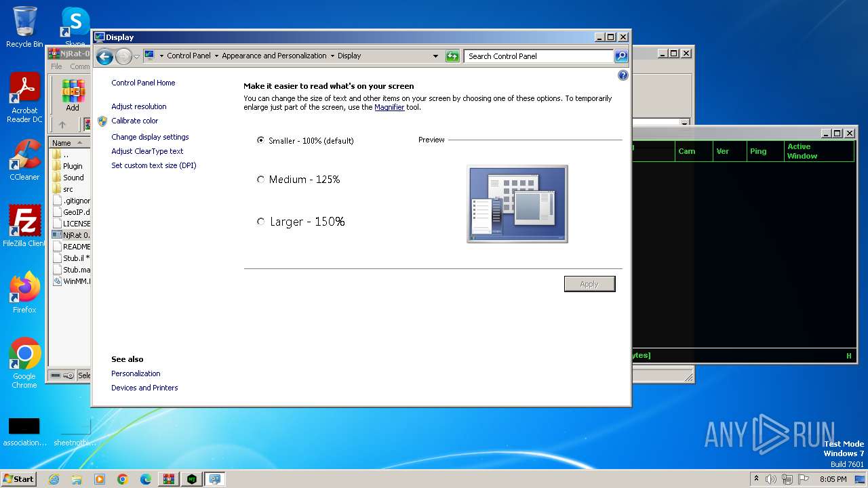Open Control Panel Home
This screenshot has width=868, height=488.
click(143, 83)
